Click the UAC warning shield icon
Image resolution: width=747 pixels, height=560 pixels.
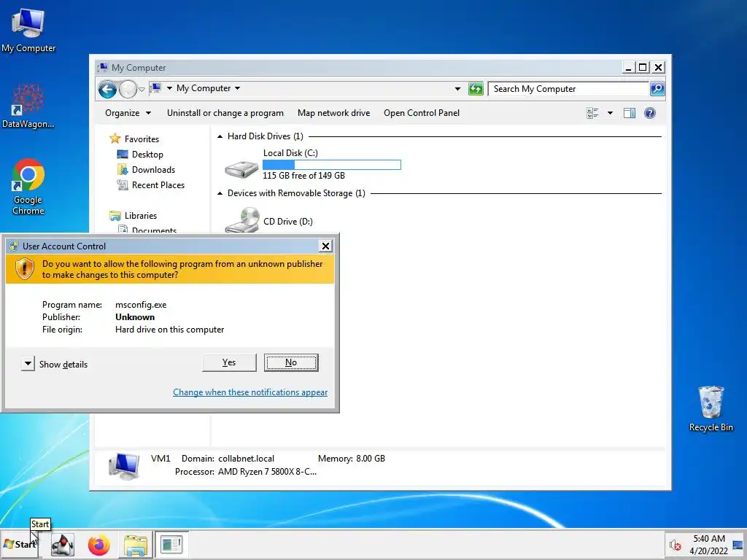(24, 269)
